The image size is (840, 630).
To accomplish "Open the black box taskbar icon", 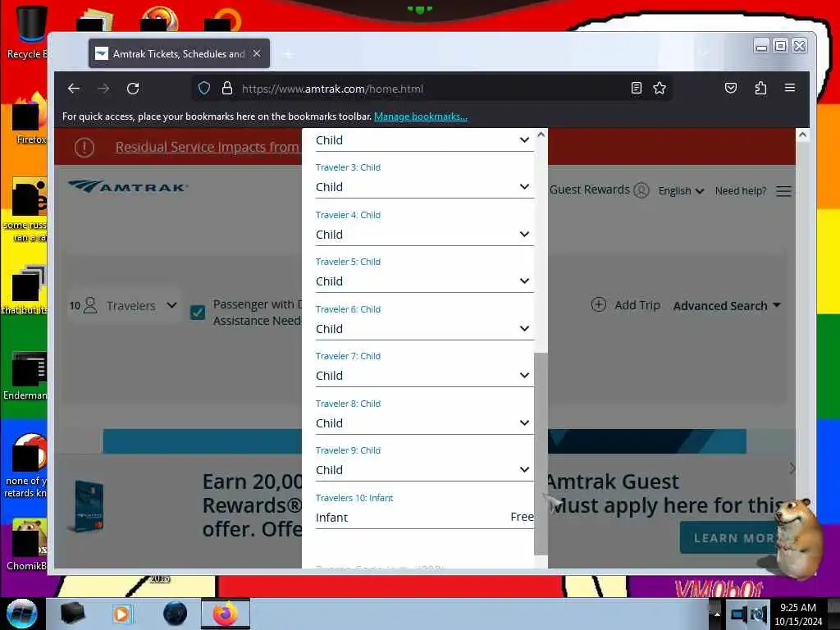I will click(72, 614).
